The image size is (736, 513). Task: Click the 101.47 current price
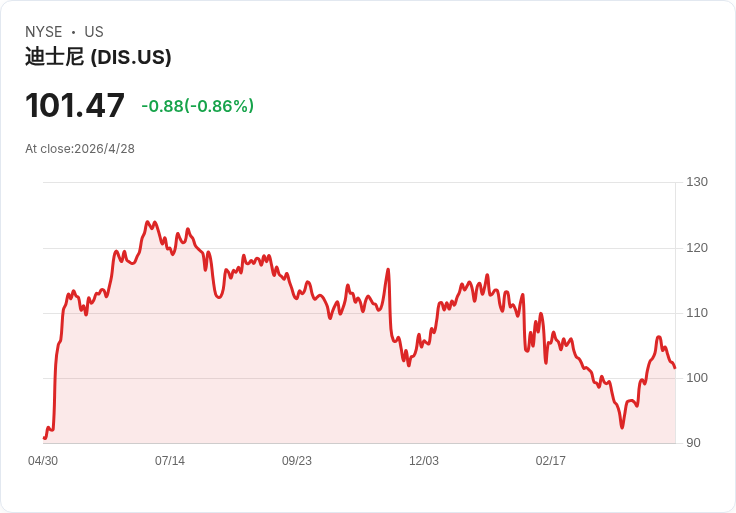coord(75,105)
